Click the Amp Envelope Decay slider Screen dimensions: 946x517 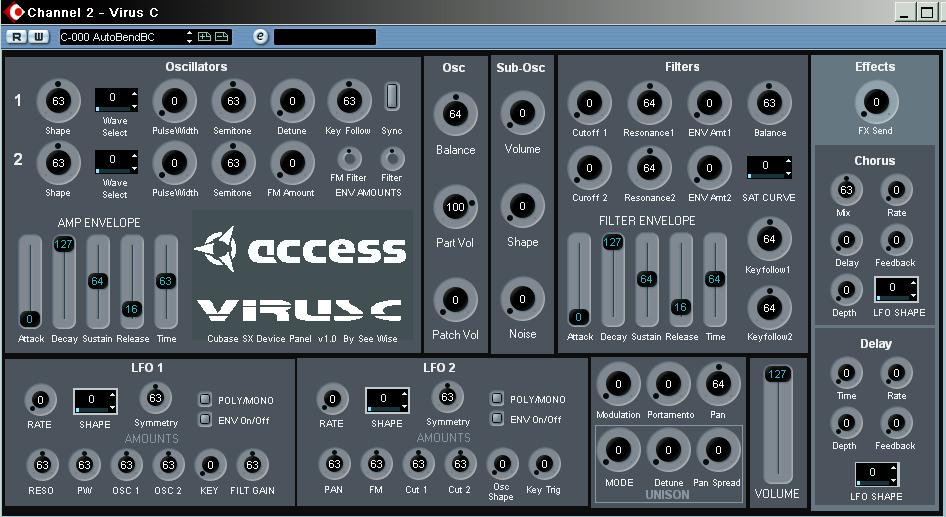[63, 282]
